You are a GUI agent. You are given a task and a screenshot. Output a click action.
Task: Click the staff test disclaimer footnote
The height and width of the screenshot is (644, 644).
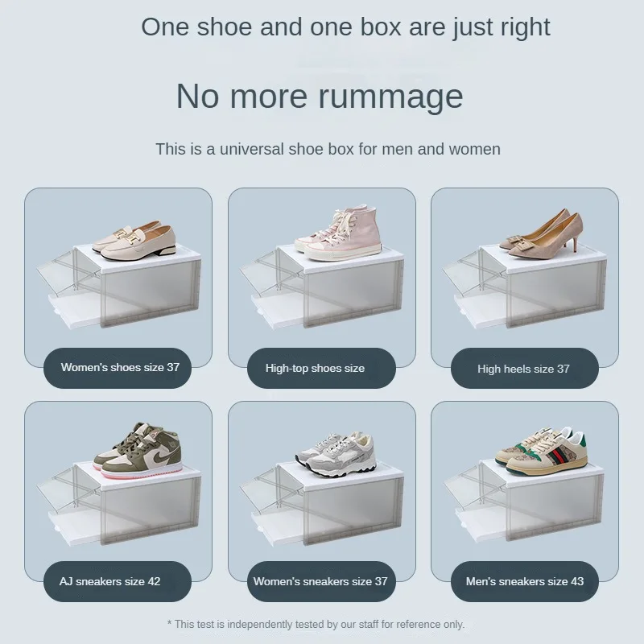[316, 625]
